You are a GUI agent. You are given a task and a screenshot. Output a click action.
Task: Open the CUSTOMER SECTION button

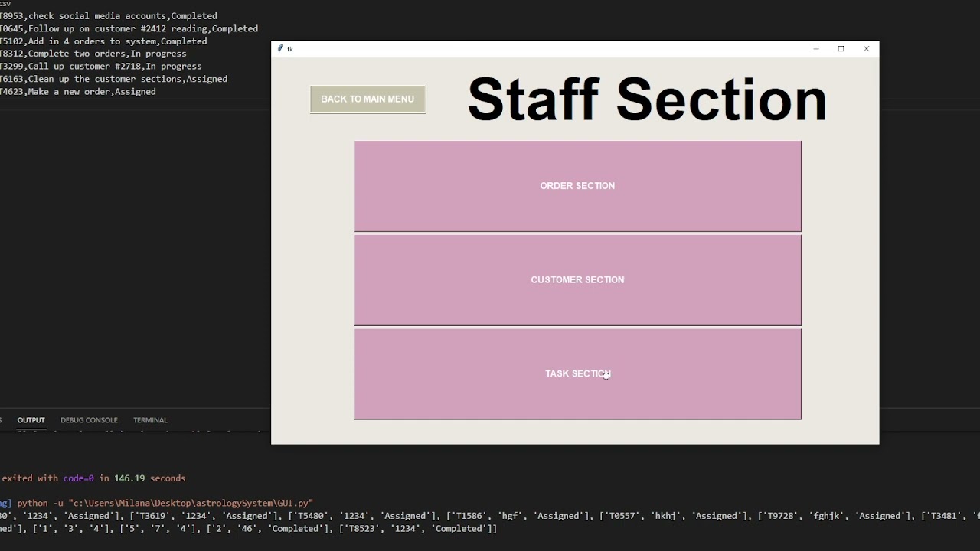point(577,280)
